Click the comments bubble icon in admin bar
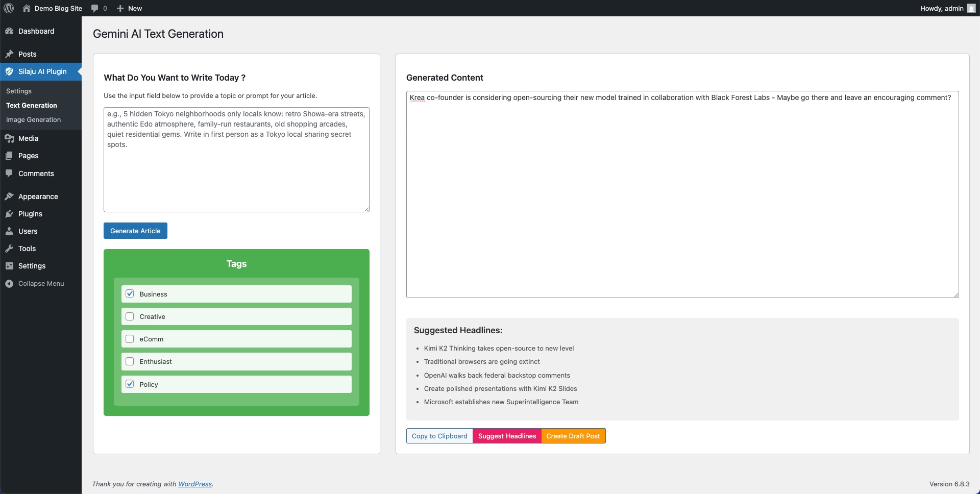Screen dimensions: 980x494 click(94, 8)
